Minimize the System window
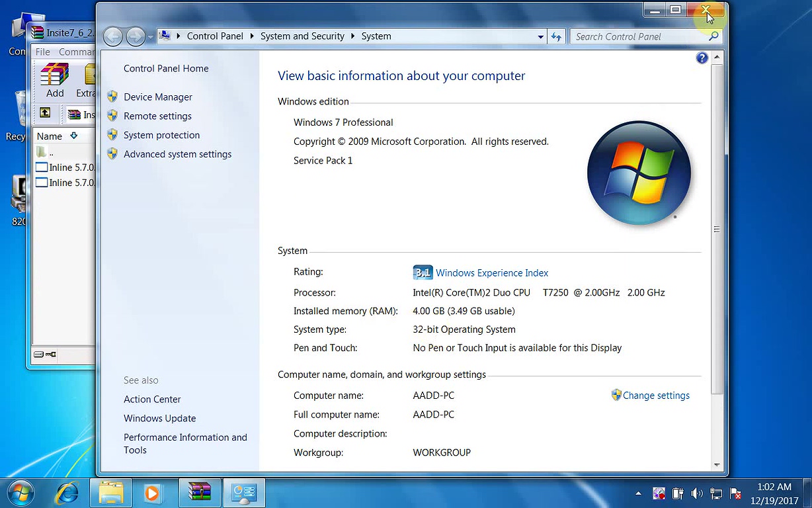Image resolution: width=812 pixels, height=508 pixels. [x=655, y=10]
